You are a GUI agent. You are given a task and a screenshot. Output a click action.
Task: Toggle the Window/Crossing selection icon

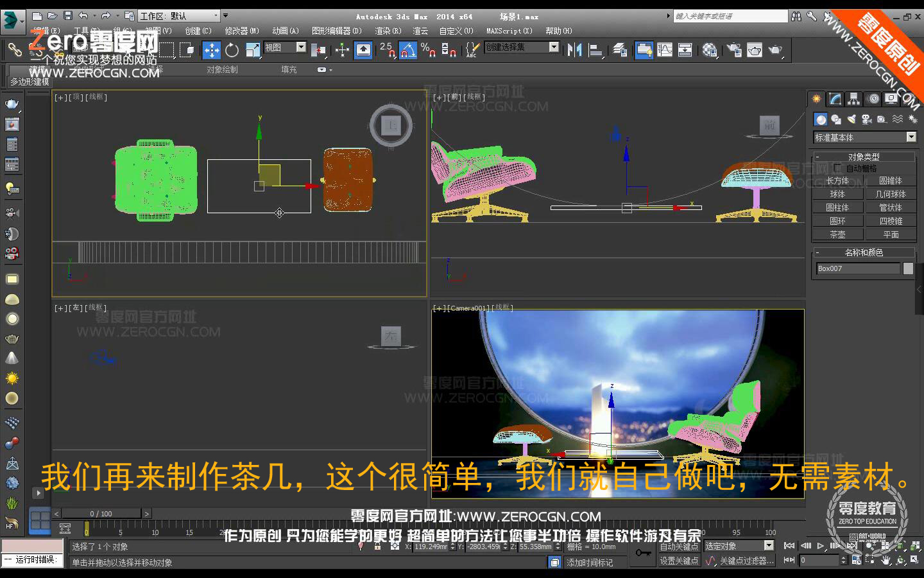[187, 49]
